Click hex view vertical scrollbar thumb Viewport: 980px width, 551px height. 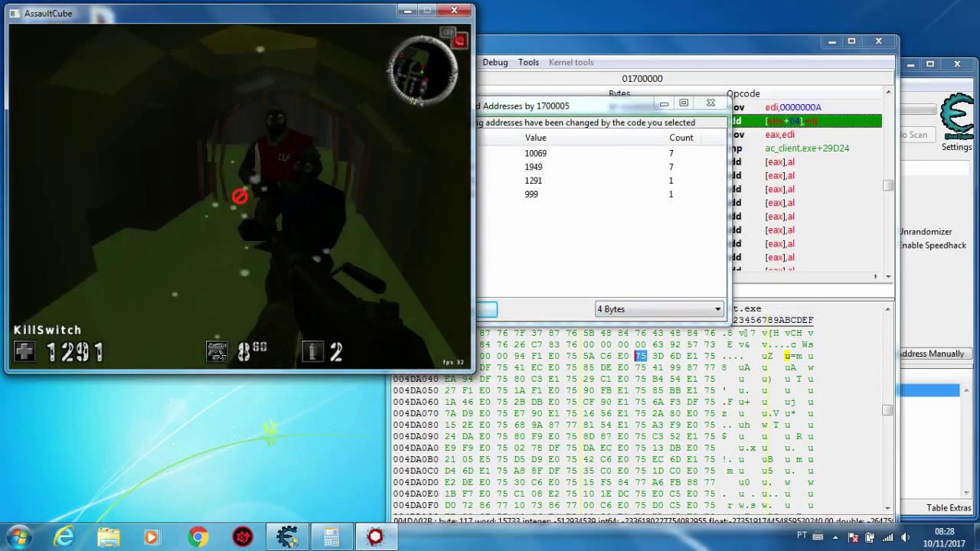point(888,410)
